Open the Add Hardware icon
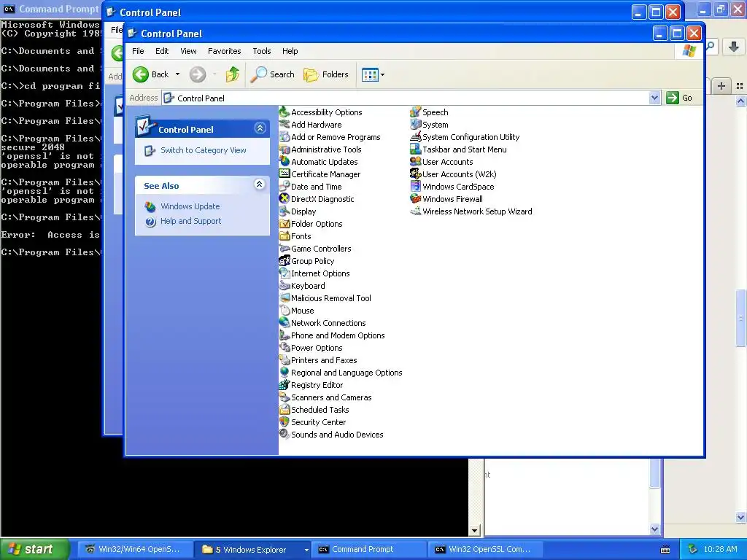The height and width of the screenshot is (560, 747). pos(285,124)
